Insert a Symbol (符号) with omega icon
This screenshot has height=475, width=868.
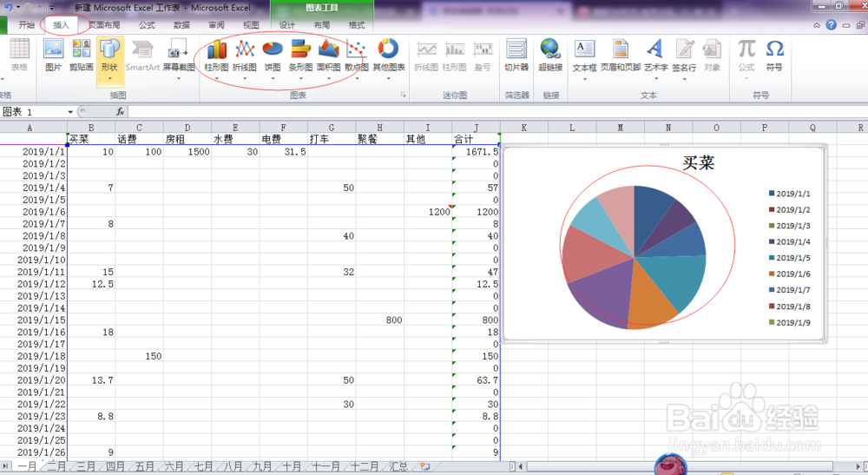point(774,56)
